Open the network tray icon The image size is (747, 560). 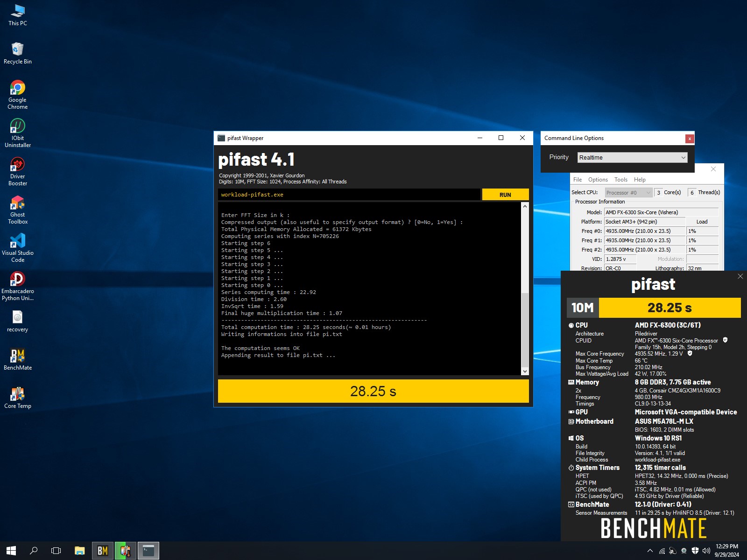tap(662, 551)
